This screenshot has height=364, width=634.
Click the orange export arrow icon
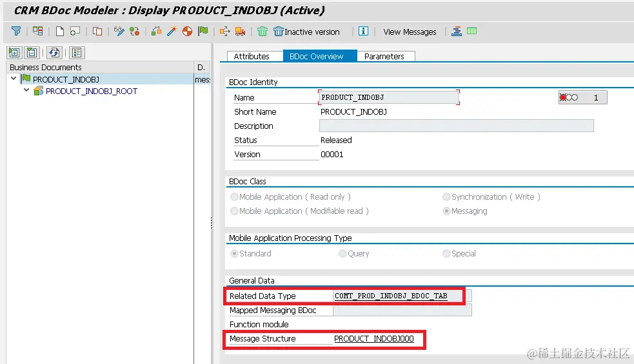point(224,31)
